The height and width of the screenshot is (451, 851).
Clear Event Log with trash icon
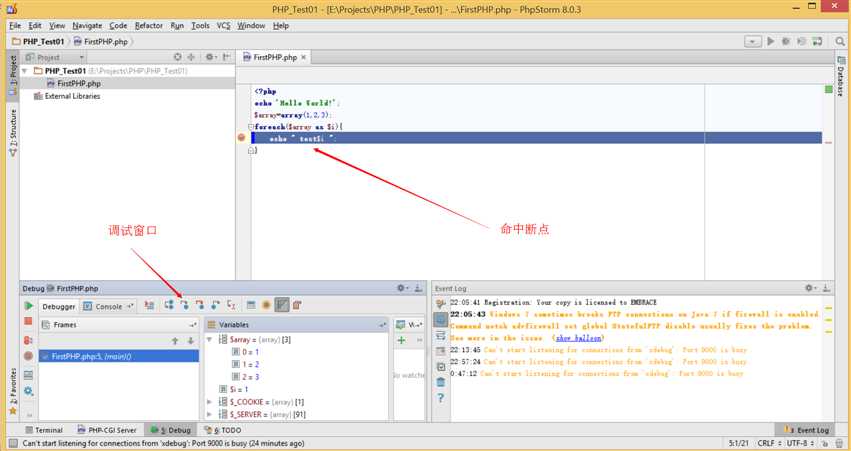pos(441,382)
